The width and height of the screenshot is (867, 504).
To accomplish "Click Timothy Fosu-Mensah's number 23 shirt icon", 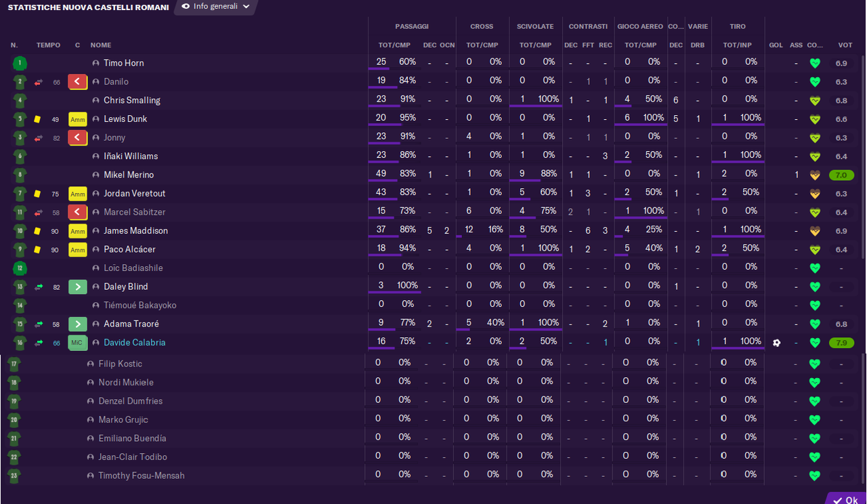I will 14,476.
